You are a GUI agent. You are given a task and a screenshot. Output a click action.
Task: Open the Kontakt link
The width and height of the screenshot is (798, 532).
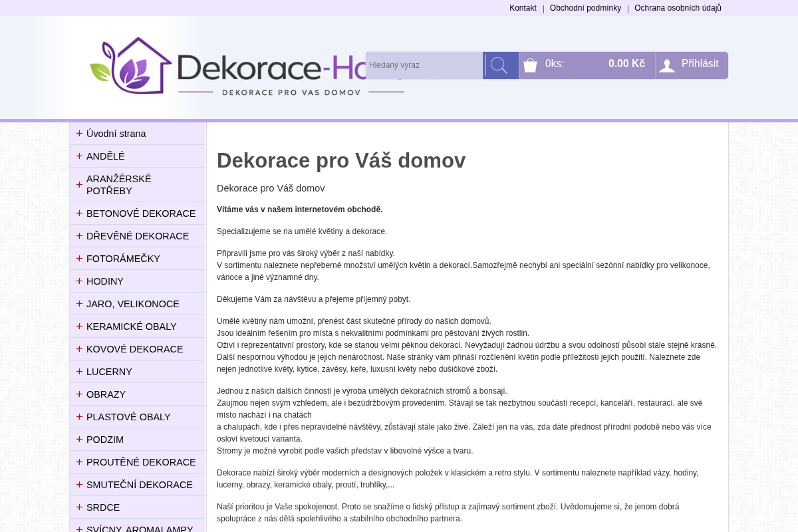coord(523,8)
